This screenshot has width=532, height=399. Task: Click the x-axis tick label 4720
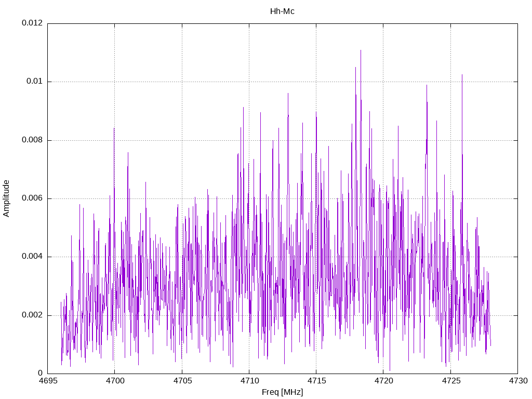[x=384, y=381]
